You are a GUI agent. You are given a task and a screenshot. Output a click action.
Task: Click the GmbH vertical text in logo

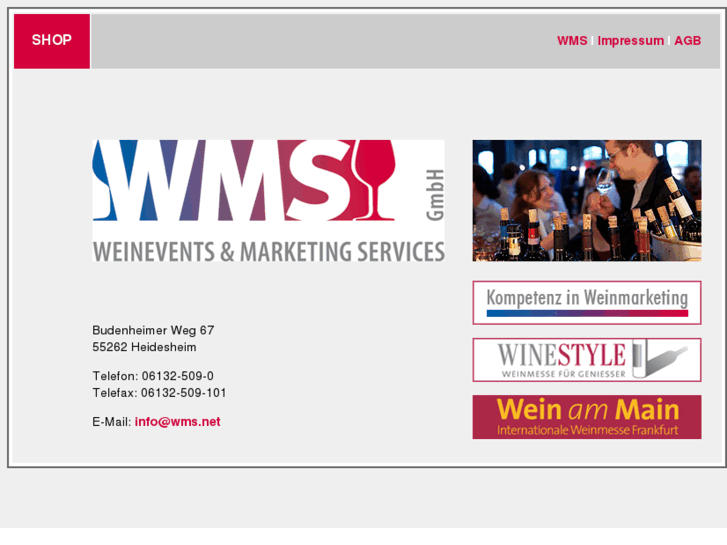pyautogui.click(x=435, y=195)
